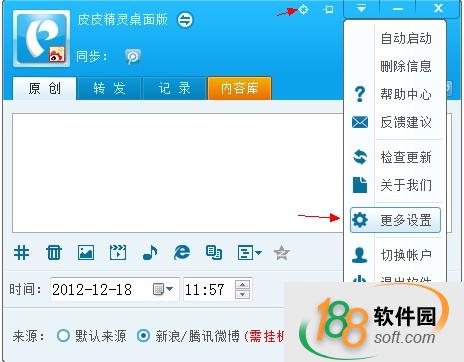
Task: Click the swap arrows icon beside title
Action: pyautogui.click(x=185, y=20)
